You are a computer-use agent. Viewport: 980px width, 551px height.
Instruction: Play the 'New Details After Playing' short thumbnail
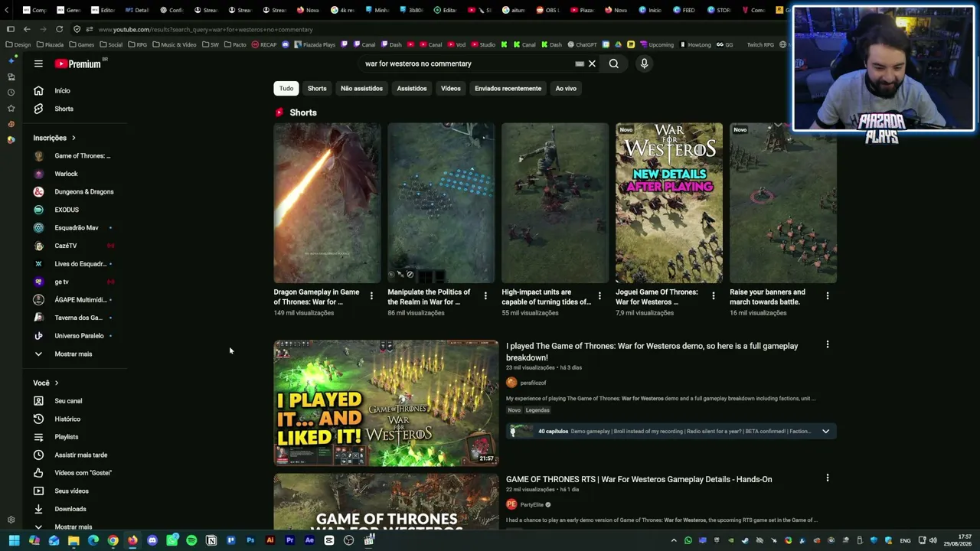point(669,203)
